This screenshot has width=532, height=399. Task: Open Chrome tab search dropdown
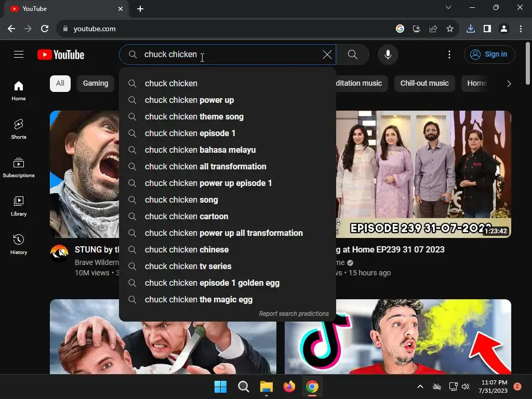448,7
